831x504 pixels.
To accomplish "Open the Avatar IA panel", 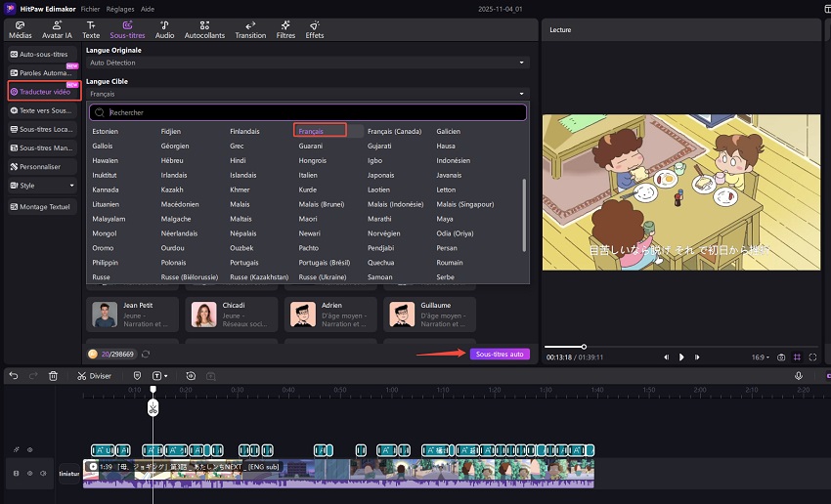I will [x=56, y=29].
